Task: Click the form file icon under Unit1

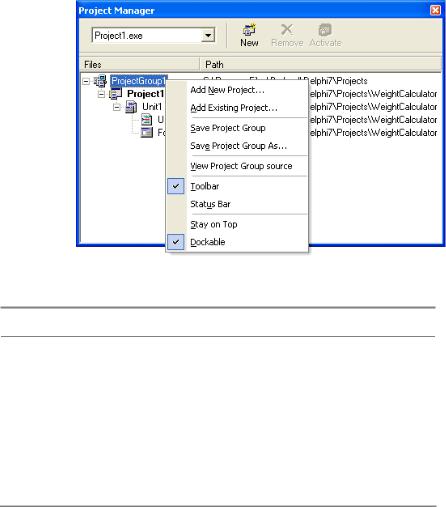Action: [x=146, y=132]
